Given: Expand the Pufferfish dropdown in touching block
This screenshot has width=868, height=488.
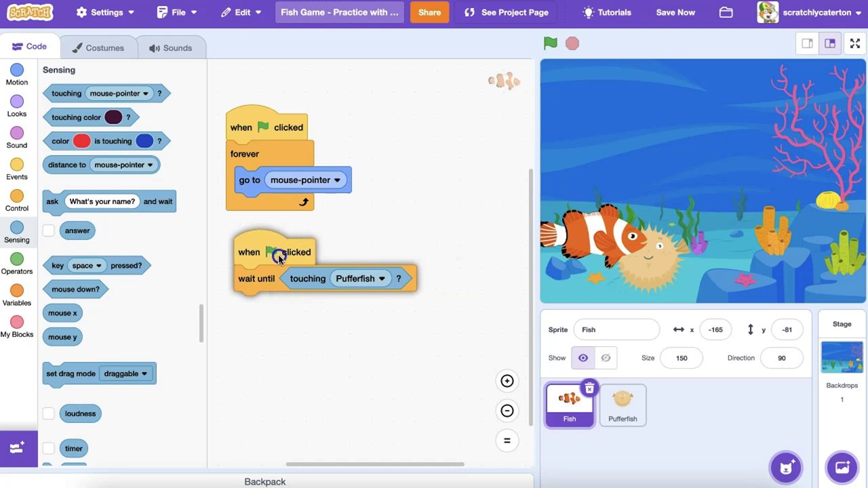Looking at the screenshot, I should [382, 279].
